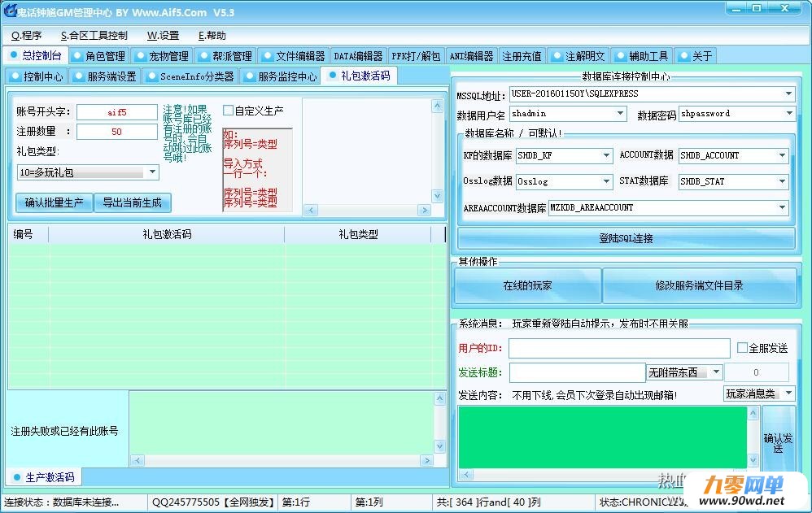Click the 编号 column header

pos(28,234)
